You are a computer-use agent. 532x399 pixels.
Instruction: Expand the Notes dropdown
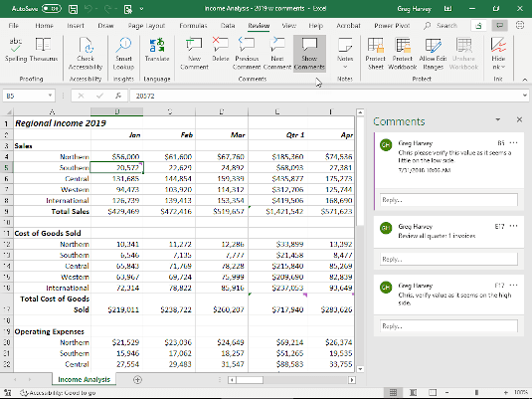pos(345,54)
